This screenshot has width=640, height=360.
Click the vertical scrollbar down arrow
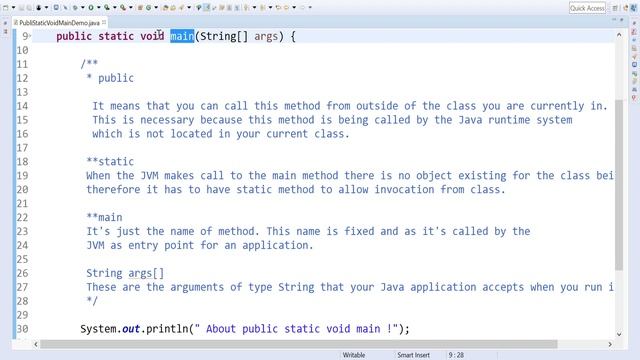click(x=619, y=334)
